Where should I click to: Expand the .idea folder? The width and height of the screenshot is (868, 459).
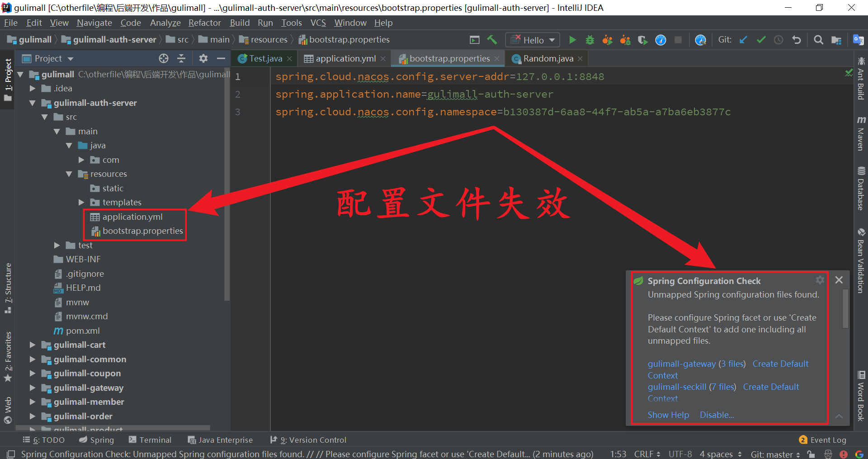(32, 89)
